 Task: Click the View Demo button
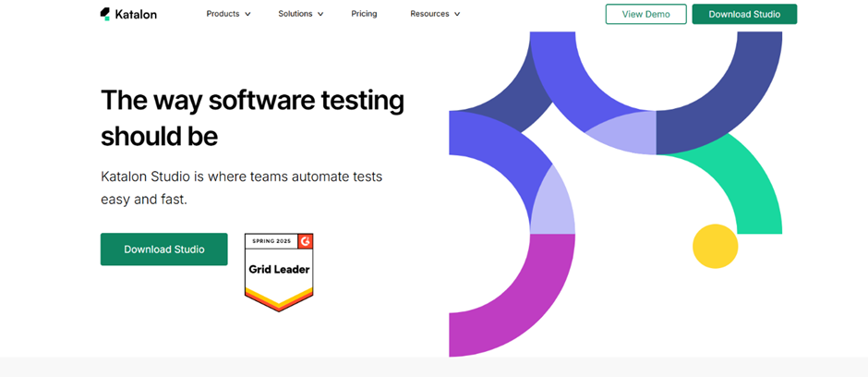[x=646, y=15]
